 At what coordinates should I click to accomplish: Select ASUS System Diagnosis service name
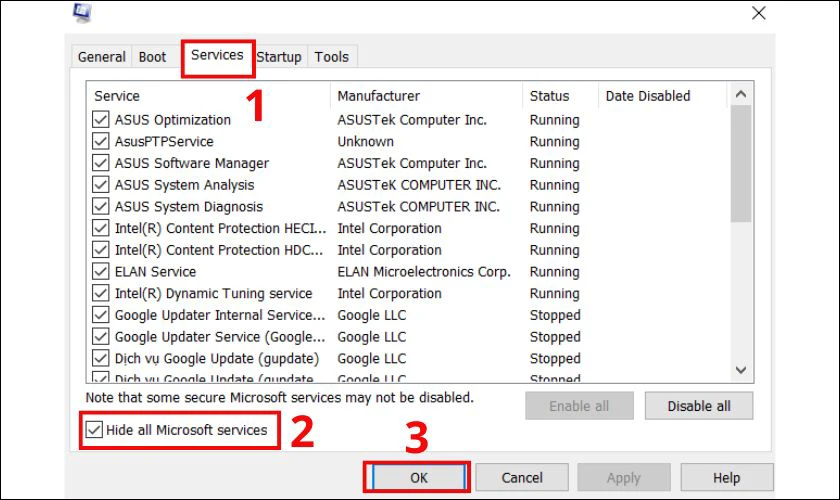tap(189, 206)
